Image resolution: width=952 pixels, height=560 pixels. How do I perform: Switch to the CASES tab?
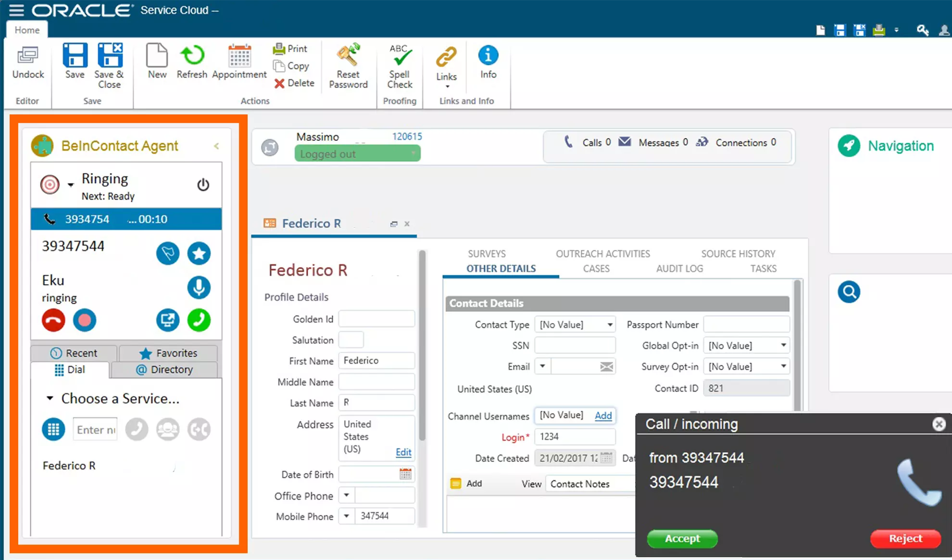tap(596, 269)
